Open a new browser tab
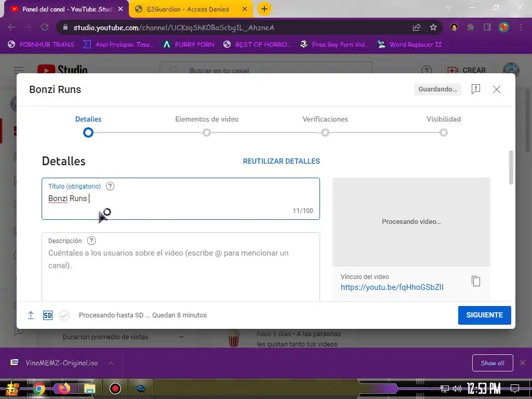Image resolution: width=532 pixels, height=399 pixels. (x=264, y=9)
